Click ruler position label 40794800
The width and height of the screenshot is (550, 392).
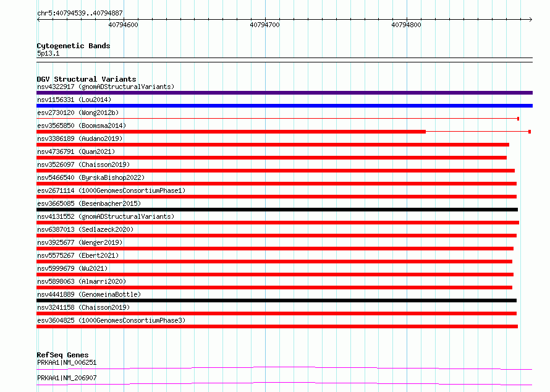(406, 25)
